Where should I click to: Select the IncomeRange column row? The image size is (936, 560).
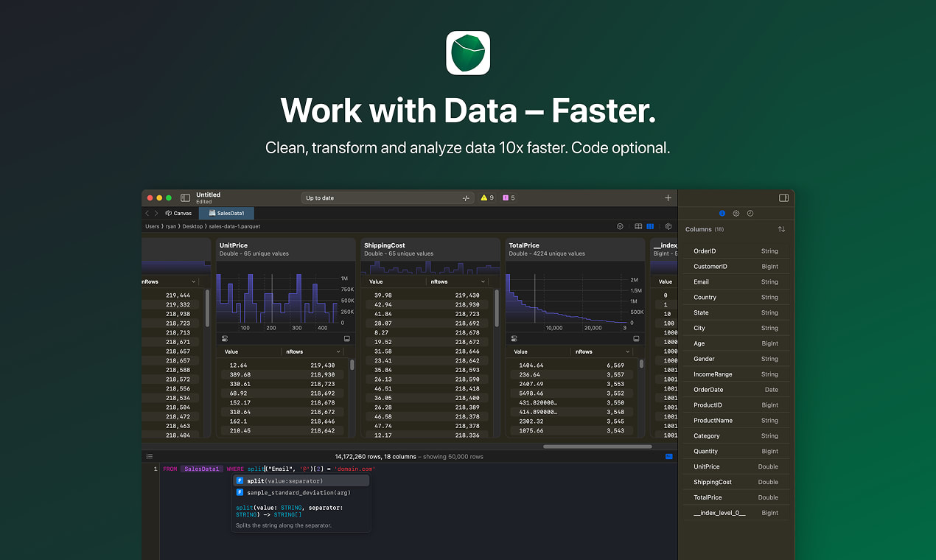736,374
